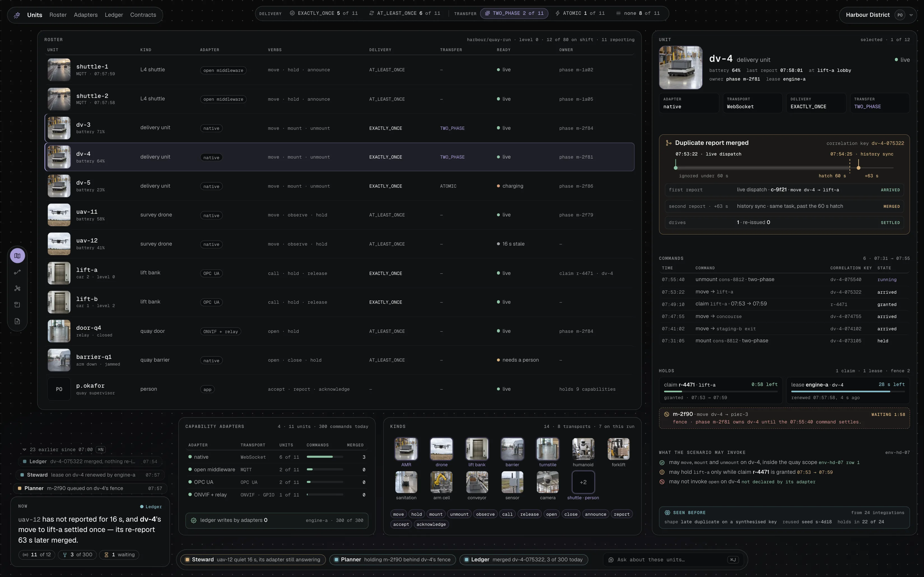Select the shuttle-1 roster row

339,70
